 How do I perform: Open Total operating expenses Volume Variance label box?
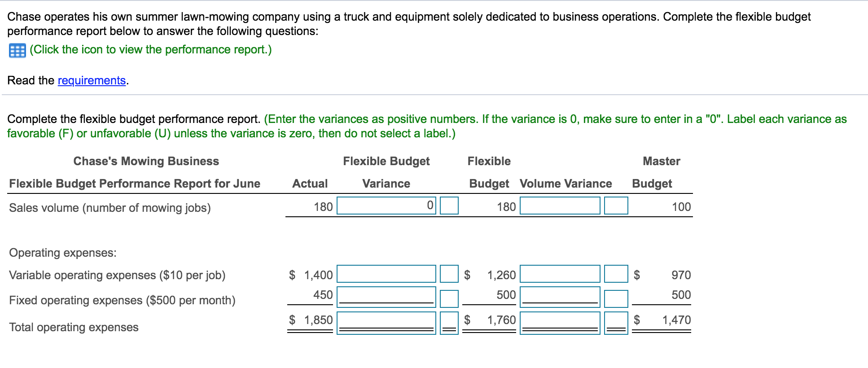(x=616, y=323)
